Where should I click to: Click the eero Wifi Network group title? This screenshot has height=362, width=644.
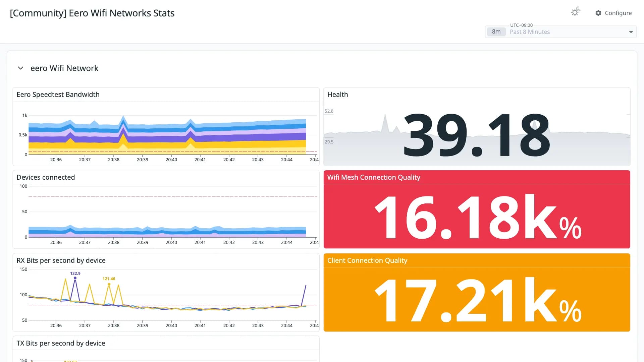click(64, 68)
